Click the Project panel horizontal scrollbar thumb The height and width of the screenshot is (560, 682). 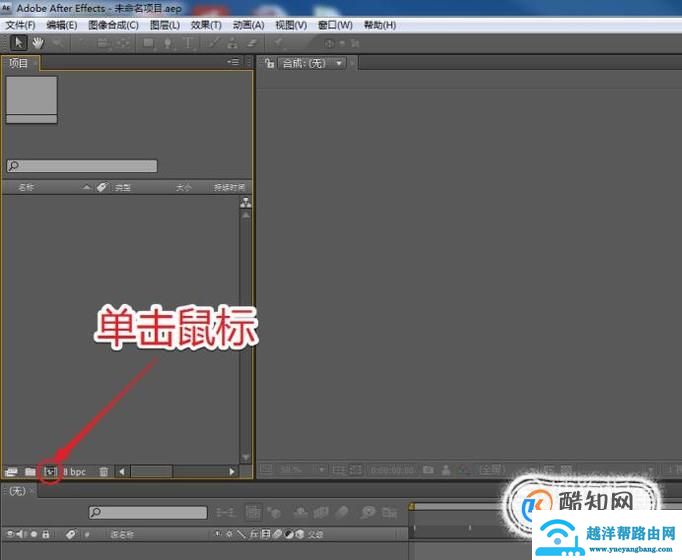click(x=152, y=472)
